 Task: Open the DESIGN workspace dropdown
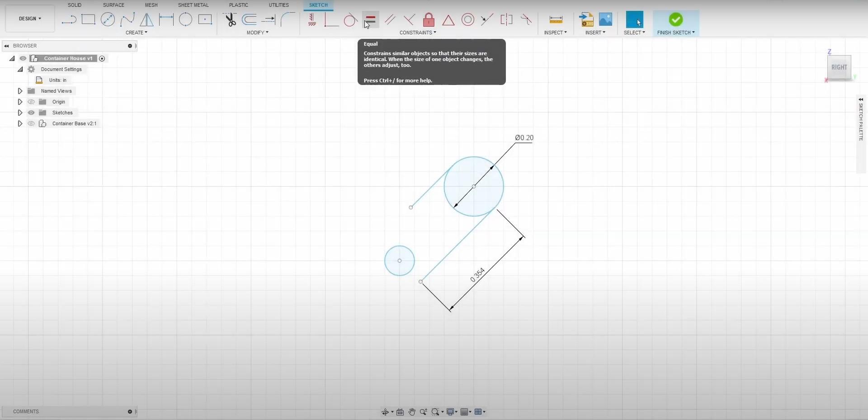pos(30,19)
